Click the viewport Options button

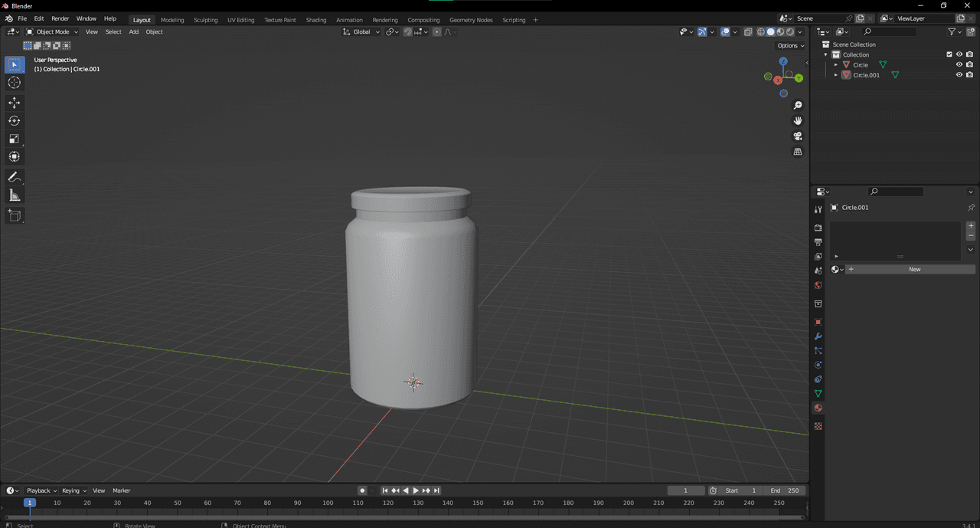pos(791,46)
